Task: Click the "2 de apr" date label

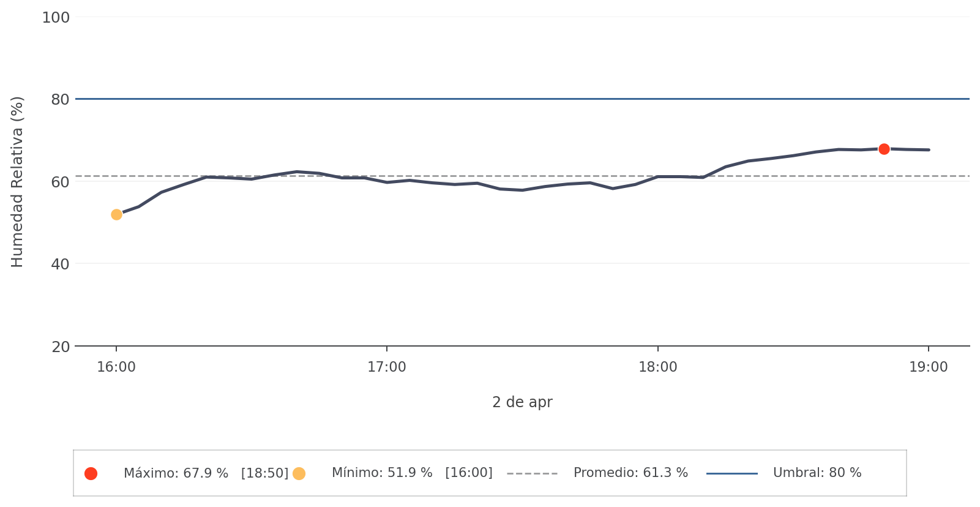Action: [522, 402]
